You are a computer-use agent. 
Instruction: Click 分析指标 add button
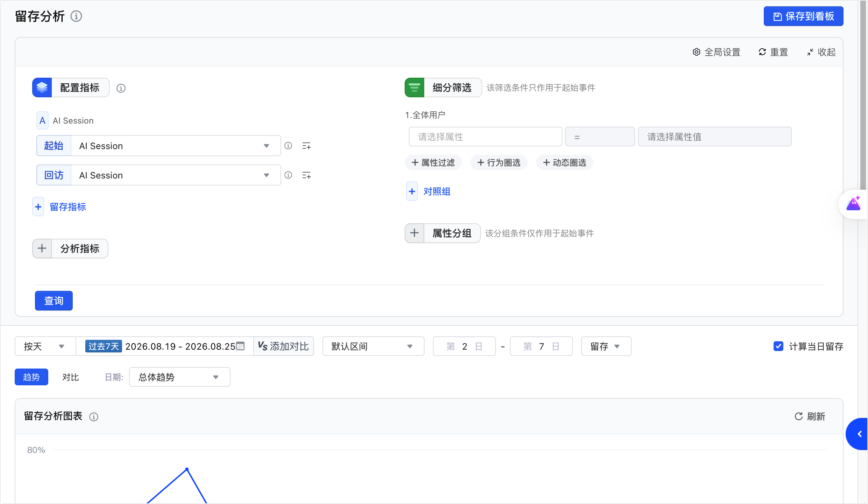pyautogui.click(x=70, y=248)
